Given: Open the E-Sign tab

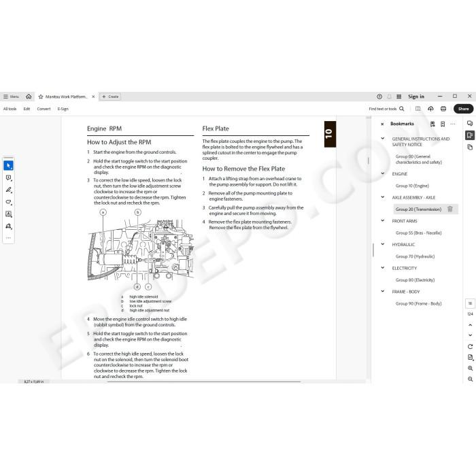Looking at the screenshot, I should [63, 109].
